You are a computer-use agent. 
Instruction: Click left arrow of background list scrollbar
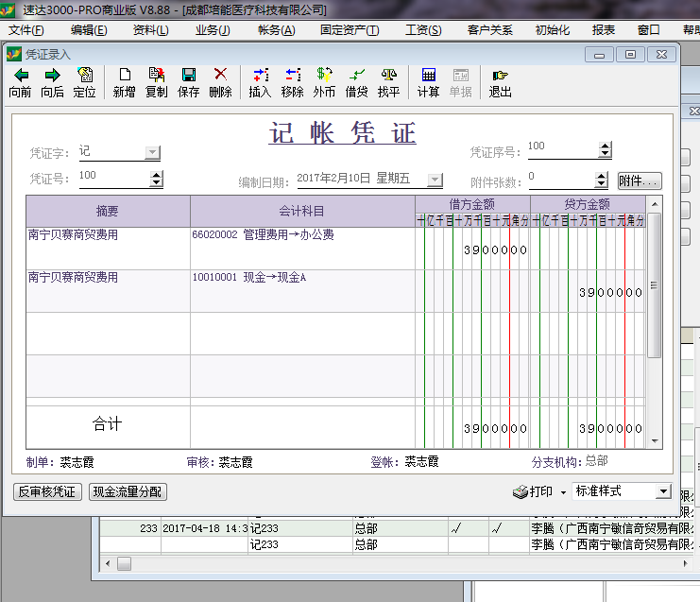(x=108, y=563)
